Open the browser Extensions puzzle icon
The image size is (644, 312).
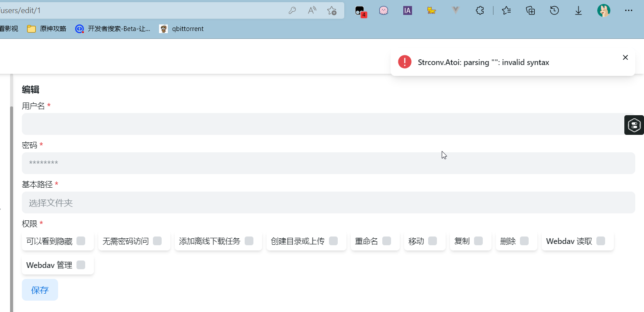click(480, 10)
